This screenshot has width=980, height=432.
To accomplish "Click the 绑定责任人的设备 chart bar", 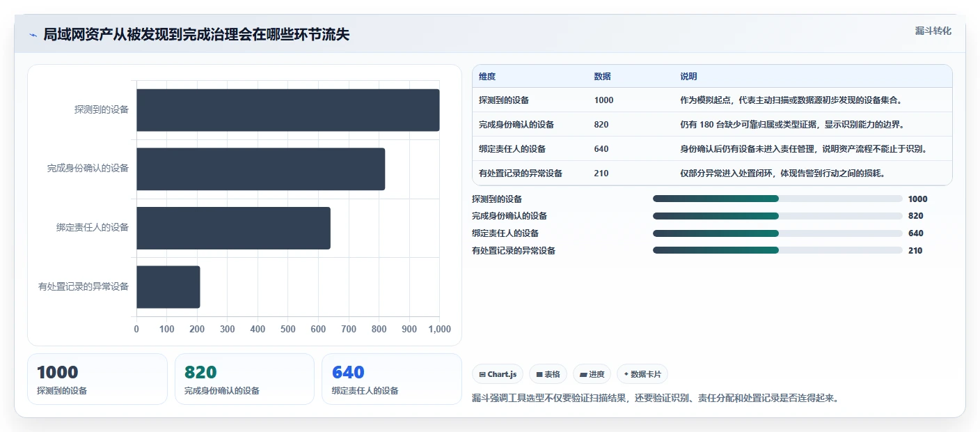I will point(233,228).
